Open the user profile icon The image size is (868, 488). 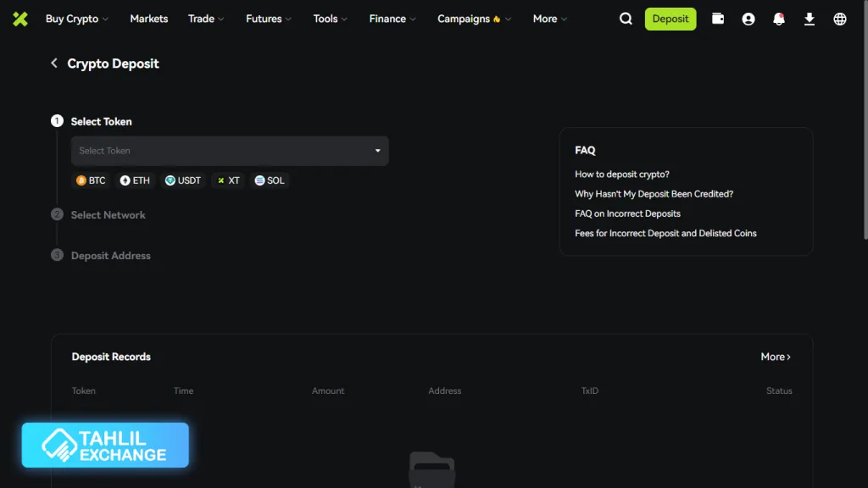click(748, 19)
